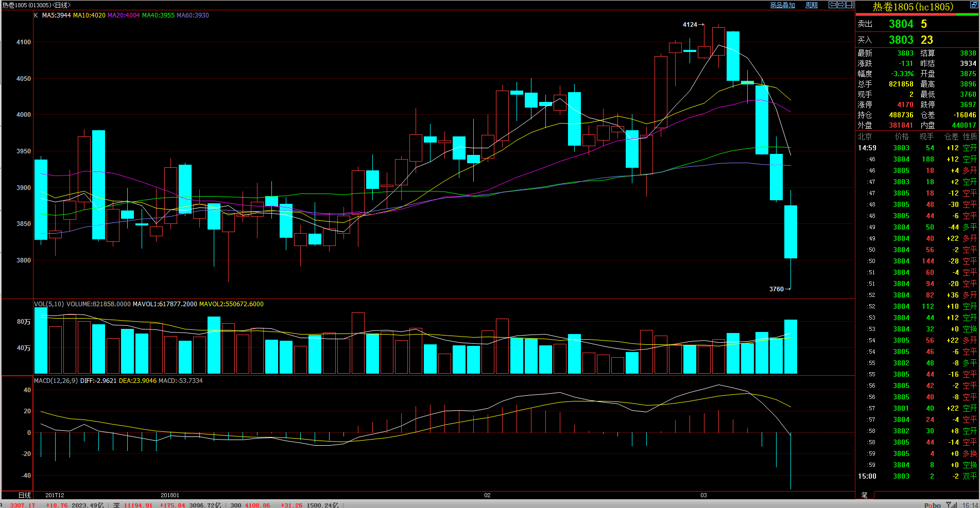Image resolution: width=980 pixels, height=508 pixels.
Task: Click the red-green buy/sell ratio bar
Action: click(917, 14)
